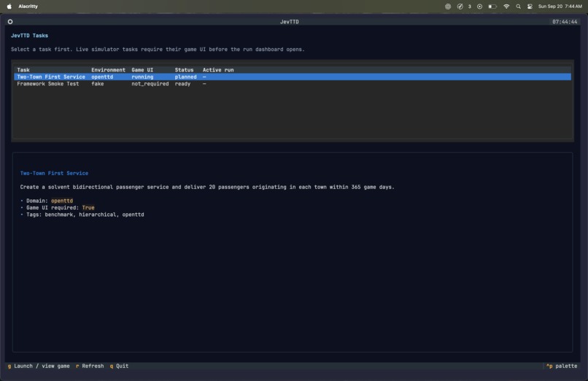The height and width of the screenshot is (381, 588).
Task: Click the Task column header
Action: point(23,70)
